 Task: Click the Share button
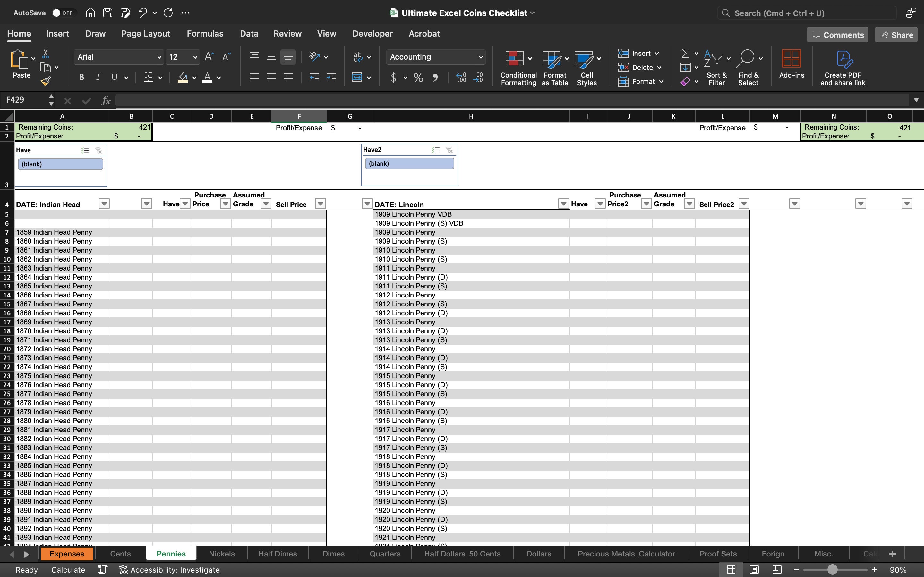[x=896, y=34]
